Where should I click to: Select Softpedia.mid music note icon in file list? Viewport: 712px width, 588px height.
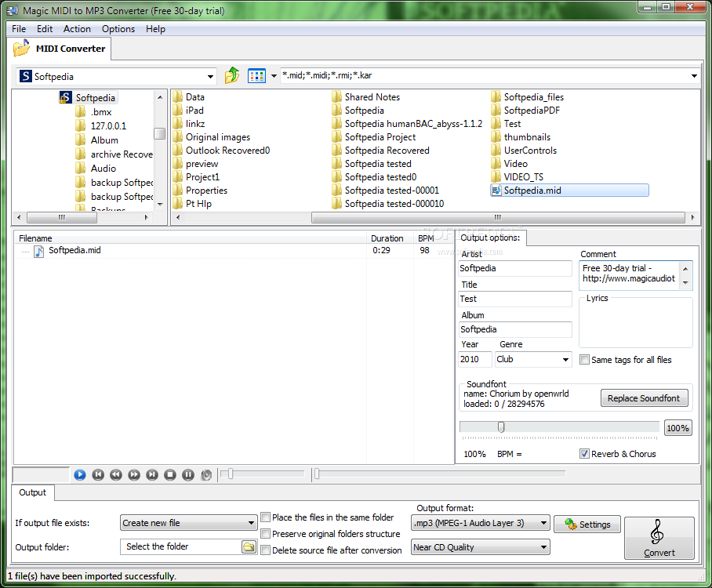[39, 251]
